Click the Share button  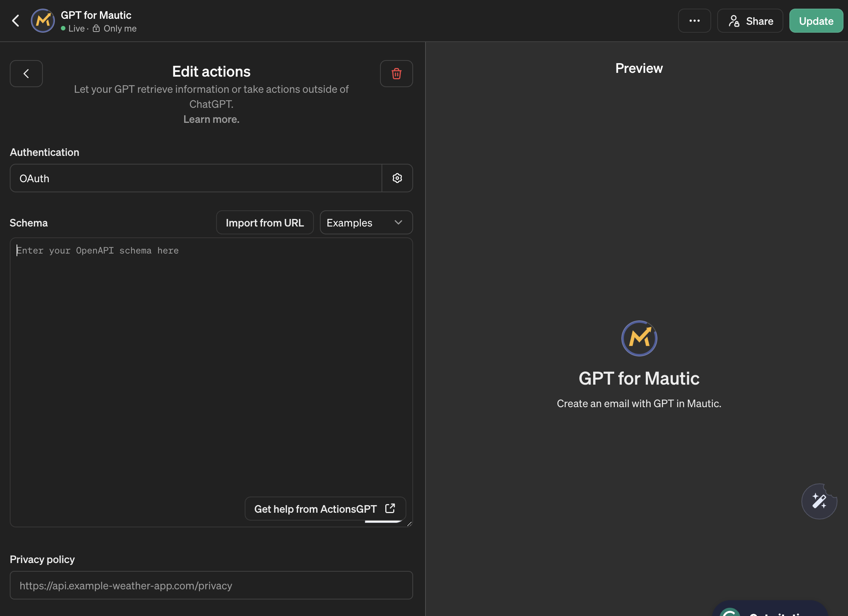(750, 21)
